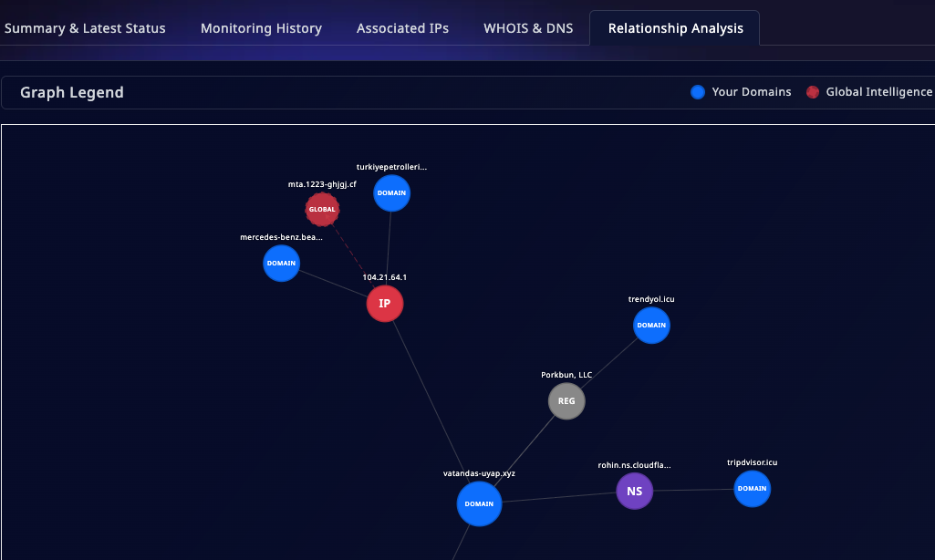Select the Relationship Analysis tab

point(675,28)
